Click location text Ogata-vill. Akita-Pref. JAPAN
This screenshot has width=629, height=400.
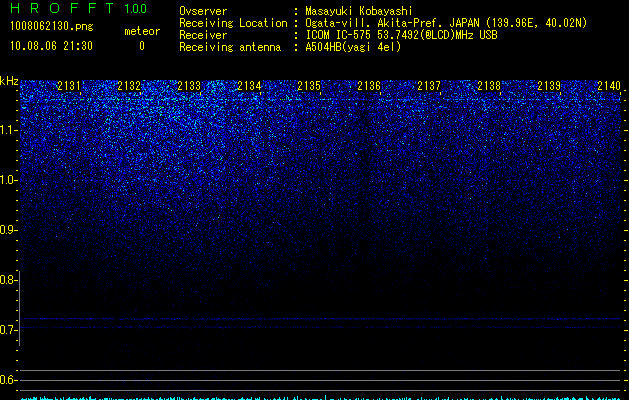(392, 23)
